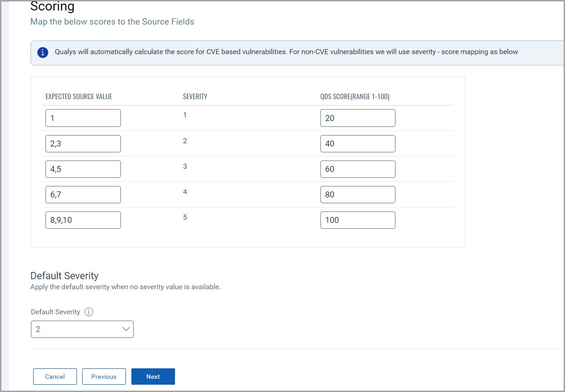Click the QDS score field showing 20
This screenshot has height=392, width=565.
358,118
